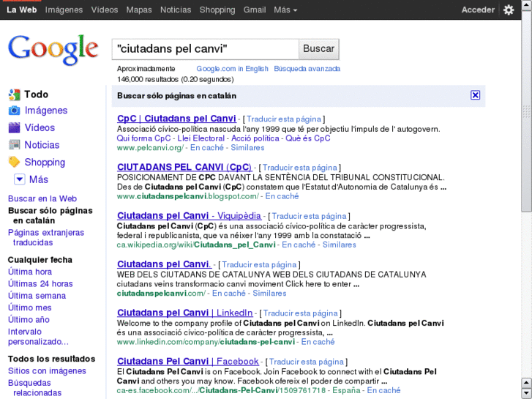Click the Imágenes camera icon
Viewport: 532px width, 399px height.
[x=14, y=111]
